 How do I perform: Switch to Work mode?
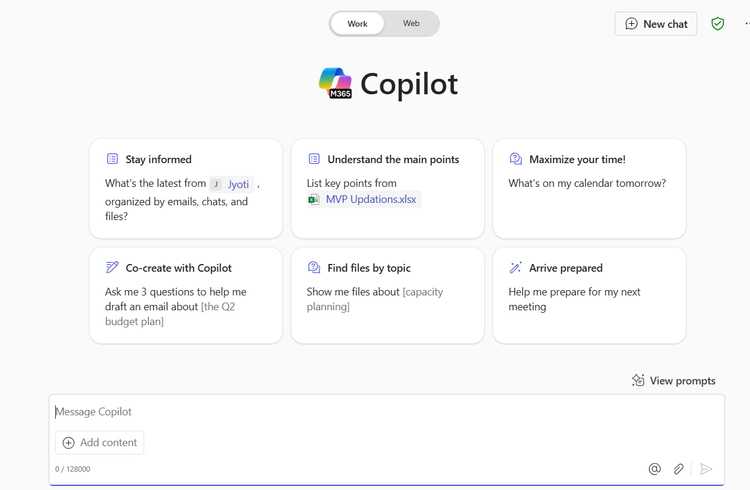[x=357, y=24]
